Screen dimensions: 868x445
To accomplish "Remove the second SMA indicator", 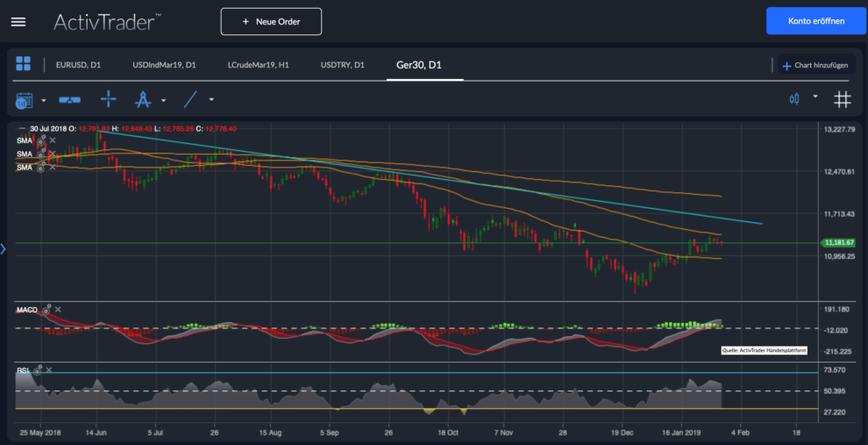I will (x=53, y=154).
